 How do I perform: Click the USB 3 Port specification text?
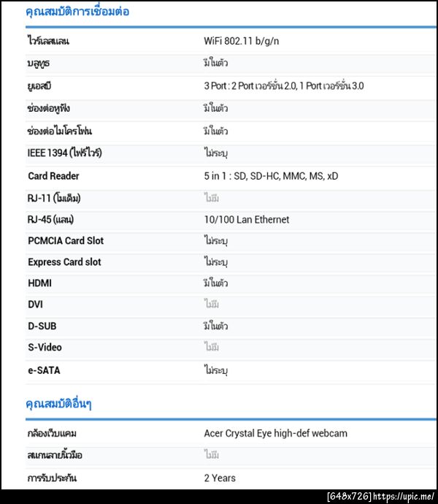(284, 86)
